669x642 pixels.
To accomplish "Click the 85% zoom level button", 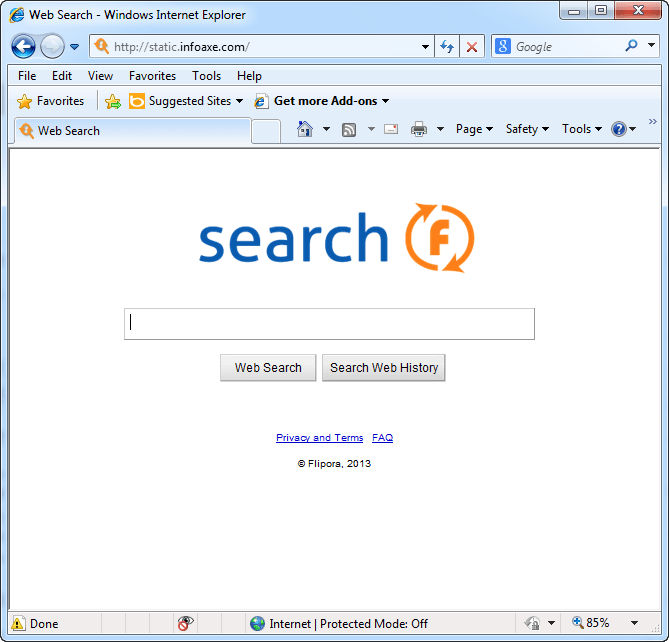I will [x=591, y=623].
